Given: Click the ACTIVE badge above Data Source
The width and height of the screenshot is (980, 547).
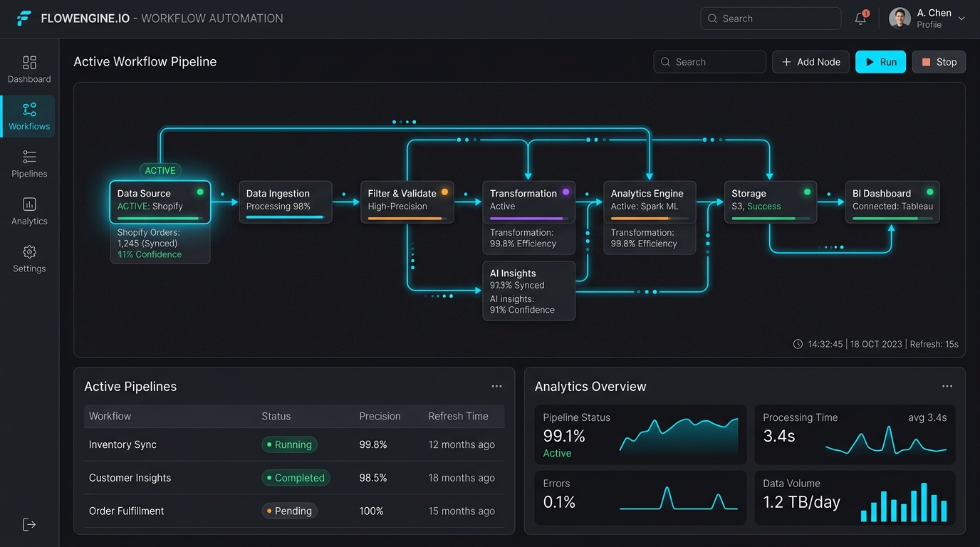Looking at the screenshot, I should tap(160, 171).
